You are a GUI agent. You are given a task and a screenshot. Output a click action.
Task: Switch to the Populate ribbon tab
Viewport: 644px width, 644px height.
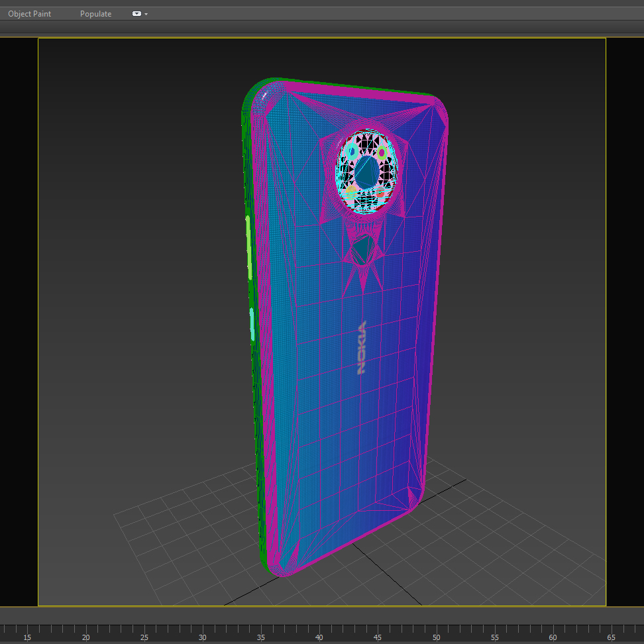95,14
